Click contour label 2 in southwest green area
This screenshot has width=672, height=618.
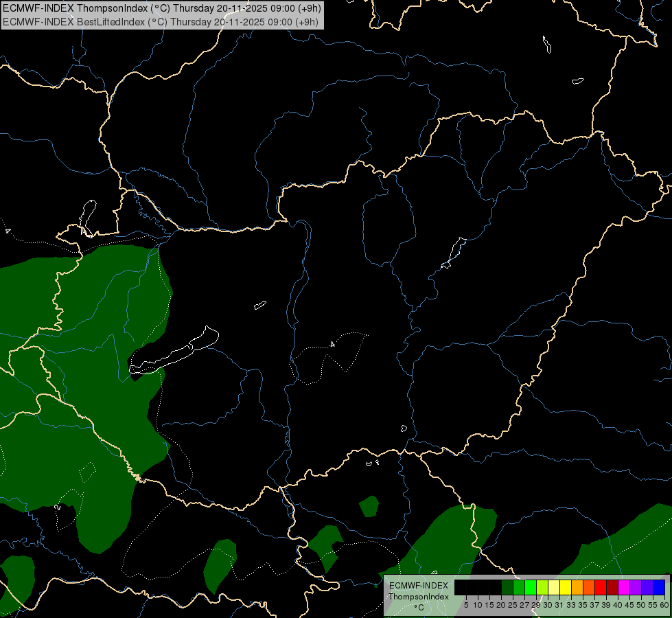pos(58,507)
